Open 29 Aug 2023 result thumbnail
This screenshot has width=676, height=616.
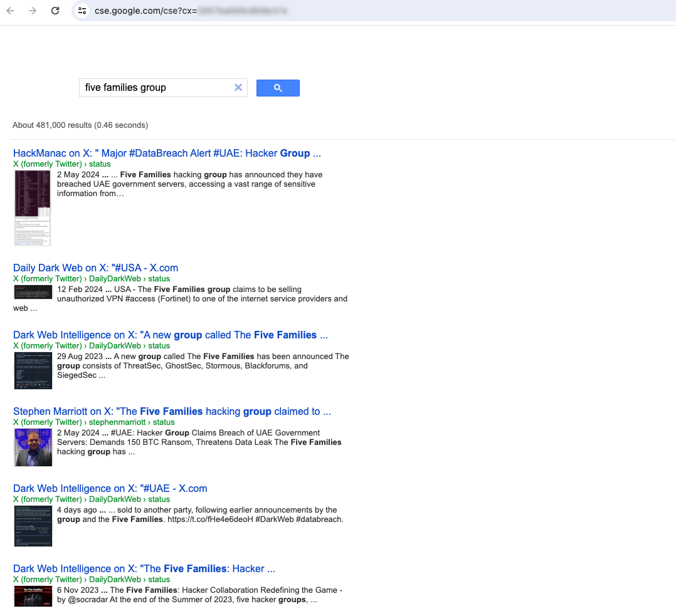click(33, 370)
